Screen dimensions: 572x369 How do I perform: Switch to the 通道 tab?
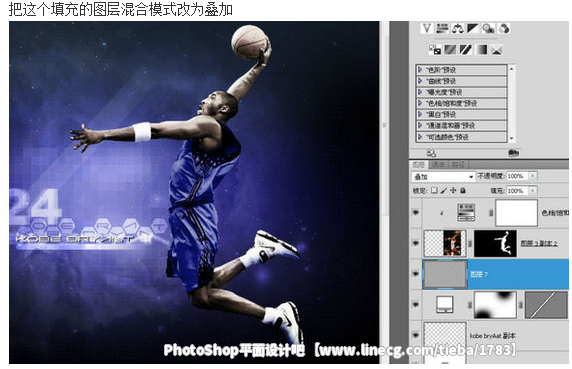[x=437, y=165]
